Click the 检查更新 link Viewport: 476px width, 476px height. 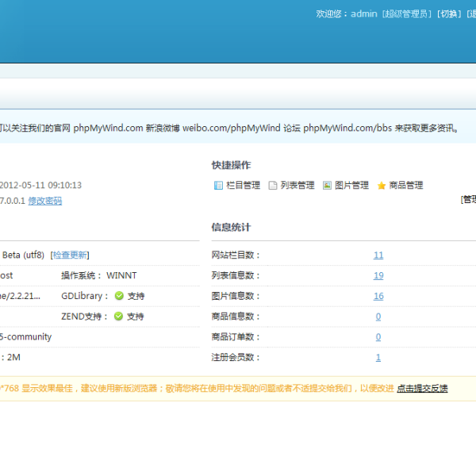click(x=70, y=255)
